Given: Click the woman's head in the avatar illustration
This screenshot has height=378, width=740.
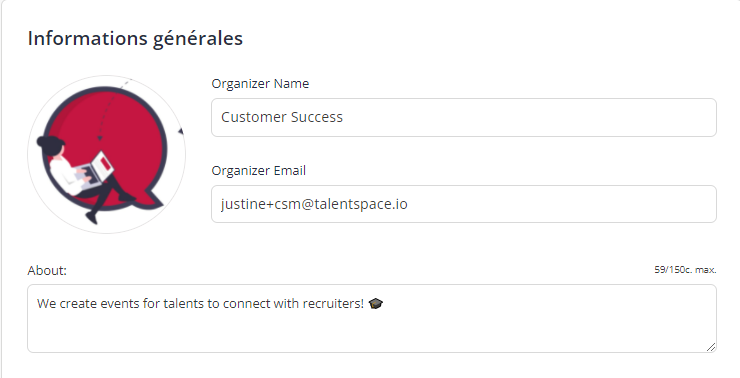Looking at the screenshot, I should coord(51,144).
